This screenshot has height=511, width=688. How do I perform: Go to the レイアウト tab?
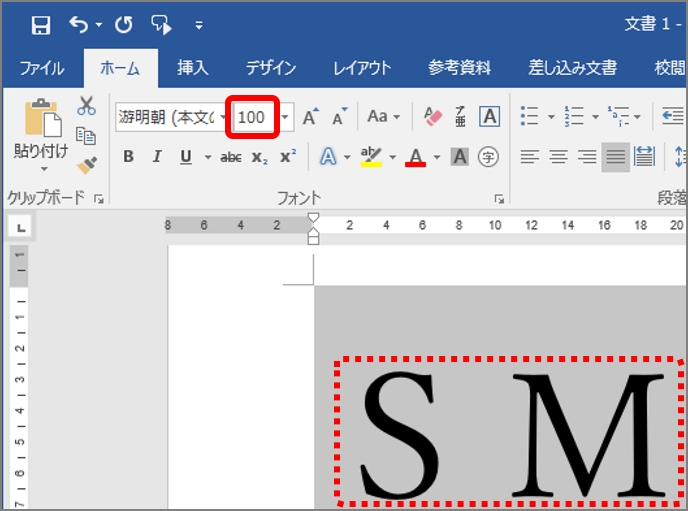(x=362, y=68)
